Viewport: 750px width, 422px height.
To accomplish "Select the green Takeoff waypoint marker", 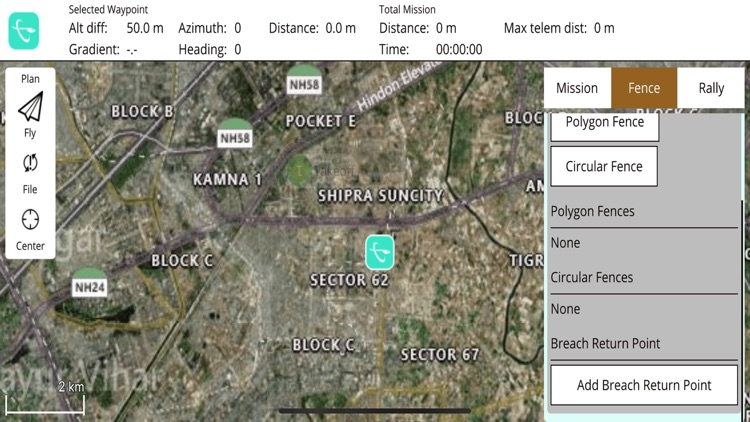I will coord(299,170).
